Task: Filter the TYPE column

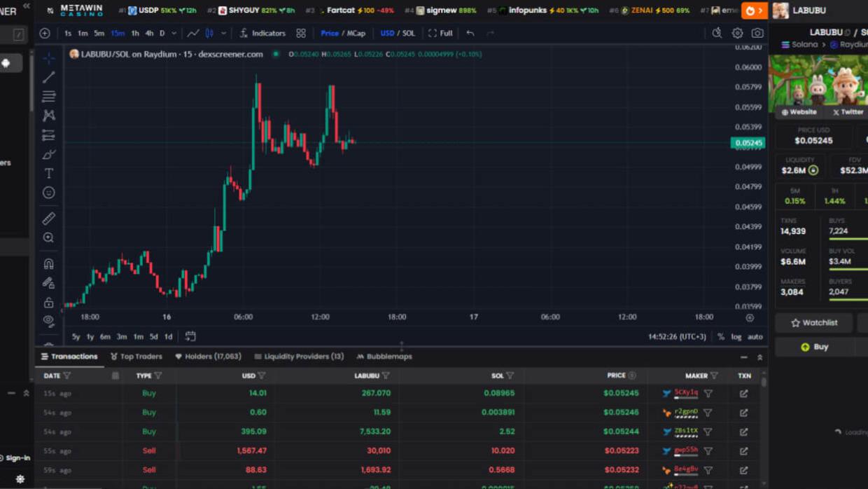Action: click(158, 376)
